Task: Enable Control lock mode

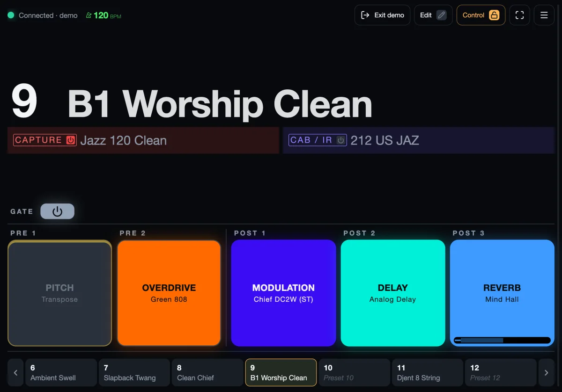Action: click(481, 15)
